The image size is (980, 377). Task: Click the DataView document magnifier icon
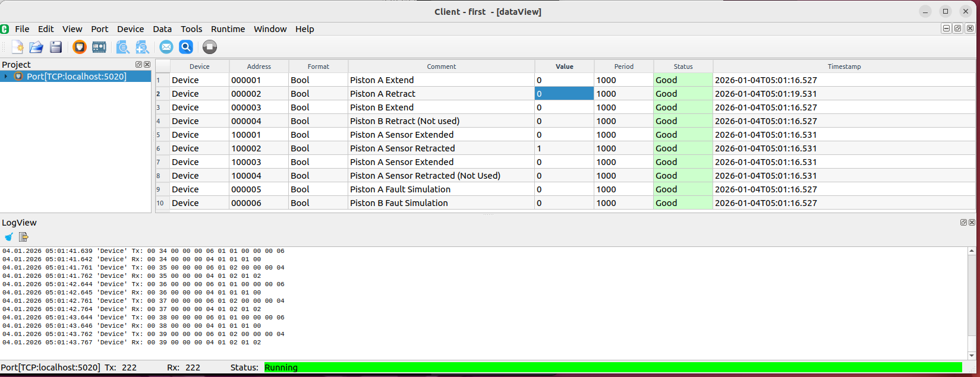point(123,47)
